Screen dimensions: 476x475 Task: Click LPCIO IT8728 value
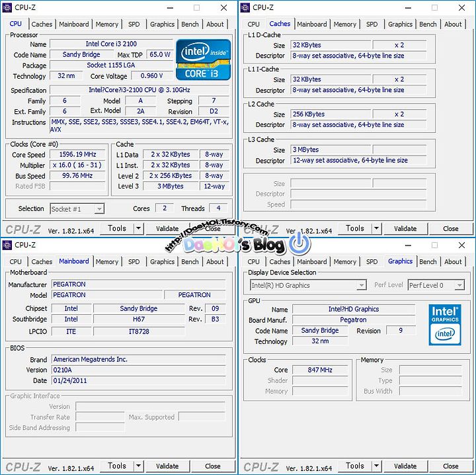tap(139, 331)
